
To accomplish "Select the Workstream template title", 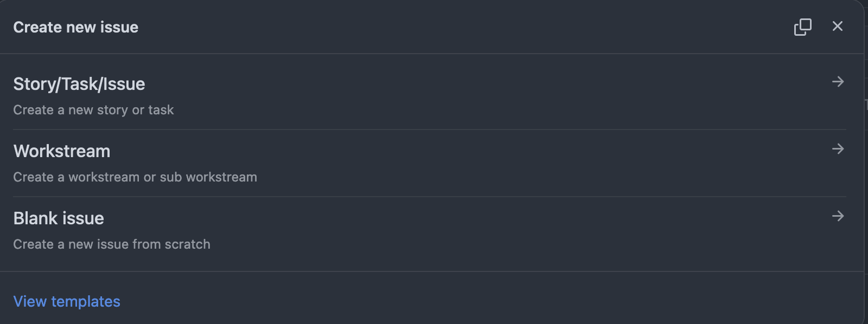I will pos(62,151).
